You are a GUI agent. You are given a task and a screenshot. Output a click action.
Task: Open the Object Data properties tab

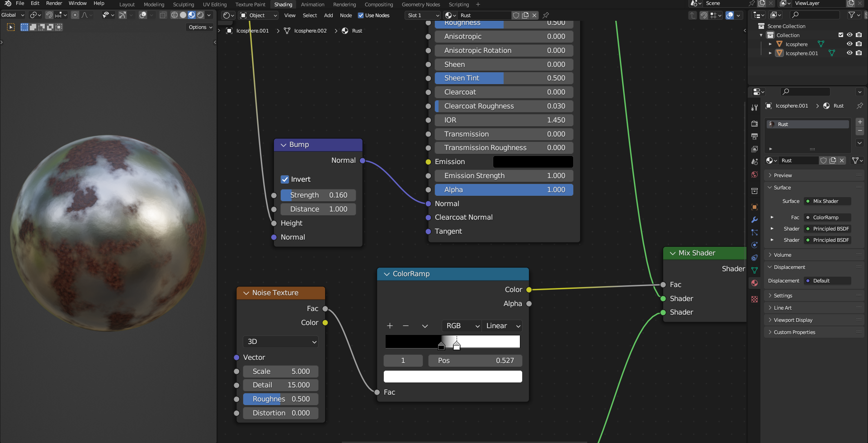point(754,270)
